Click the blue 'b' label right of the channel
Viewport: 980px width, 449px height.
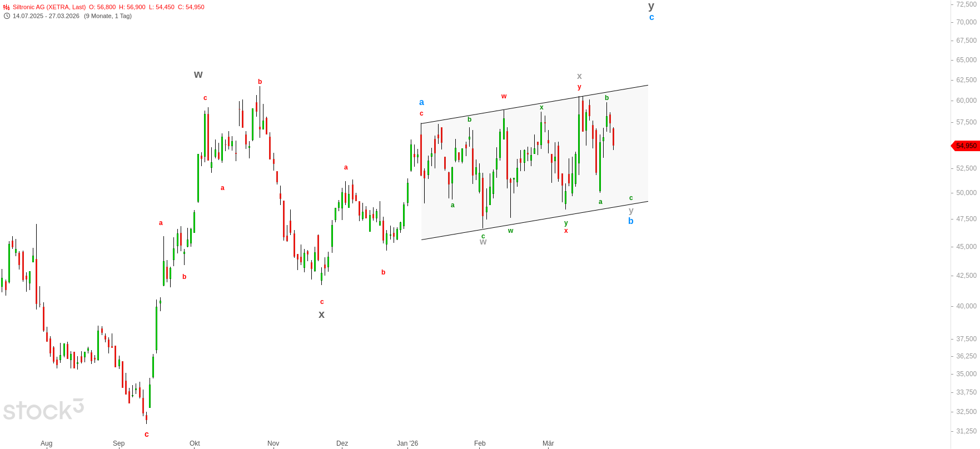(x=631, y=221)
